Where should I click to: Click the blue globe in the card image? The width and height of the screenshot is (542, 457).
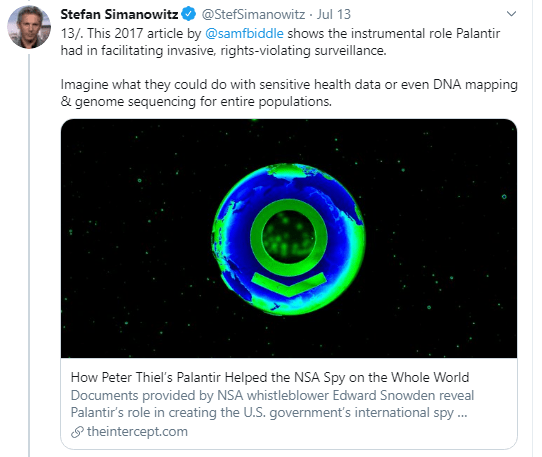289,239
